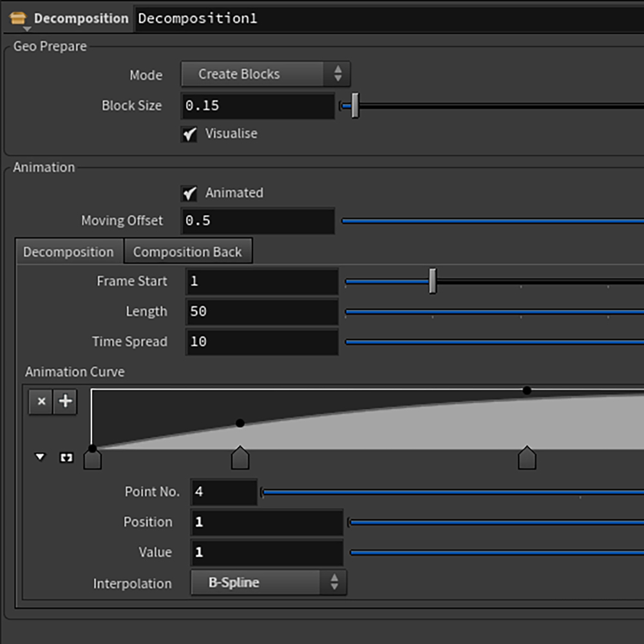Collapse ramp controls with the triangle arrow
Viewport: 644px width, 644px height.
click(40, 457)
